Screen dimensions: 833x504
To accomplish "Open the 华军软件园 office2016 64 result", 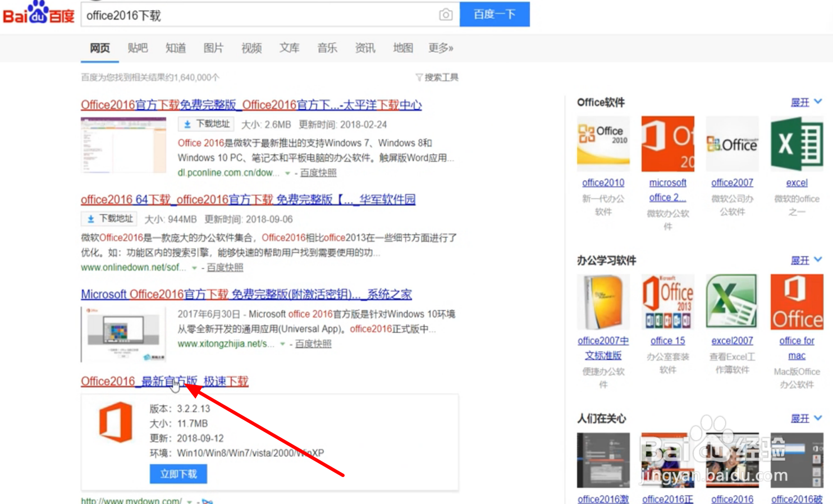I will tap(248, 200).
